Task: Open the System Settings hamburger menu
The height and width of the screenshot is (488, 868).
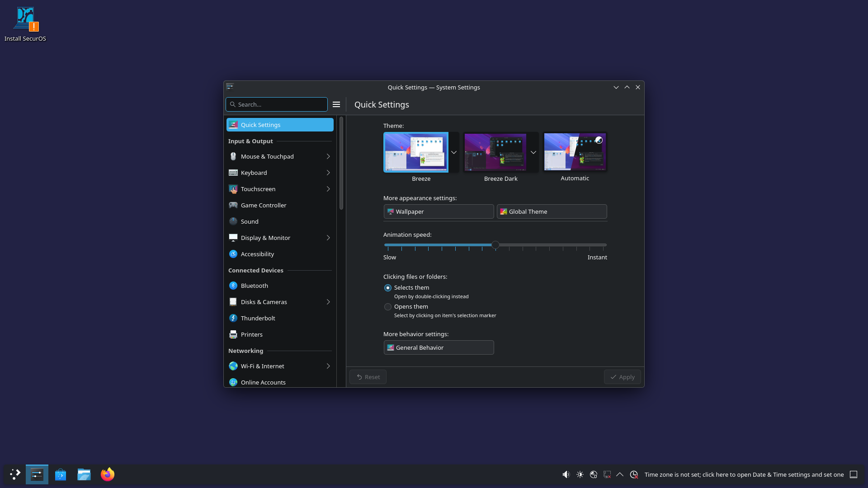Action: pyautogui.click(x=336, y=104)
